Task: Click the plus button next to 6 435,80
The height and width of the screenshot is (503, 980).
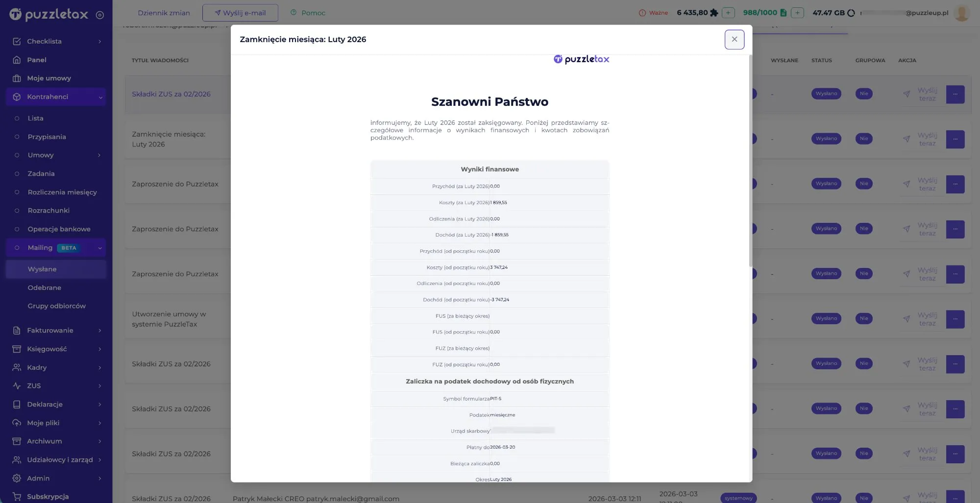Action: coord(728,13)
